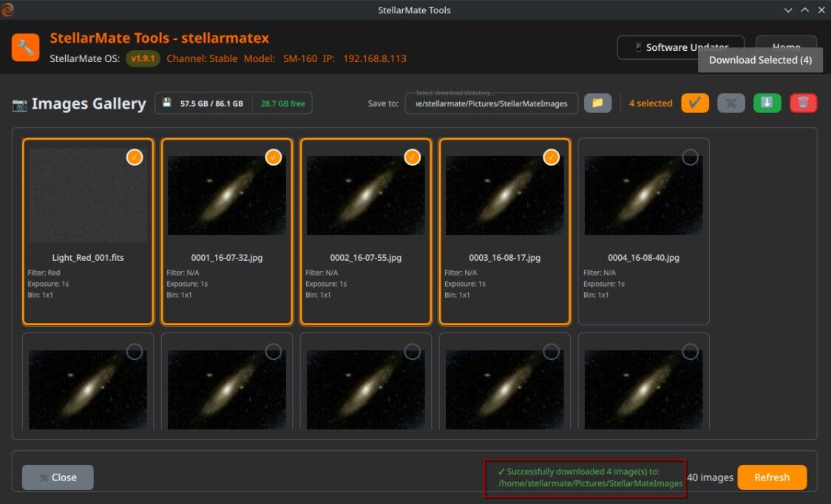
Task: Click the 0003_16-08-17.jpg file name
Action: tap(504, 258)
